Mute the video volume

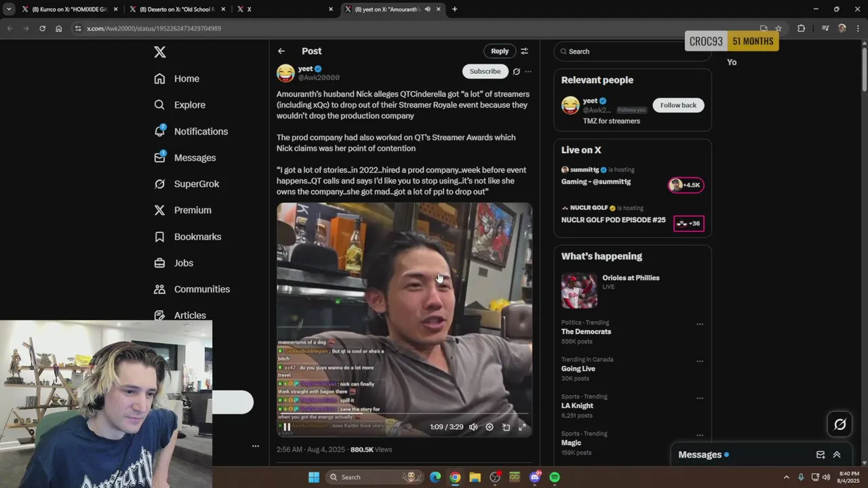point(473,427)
